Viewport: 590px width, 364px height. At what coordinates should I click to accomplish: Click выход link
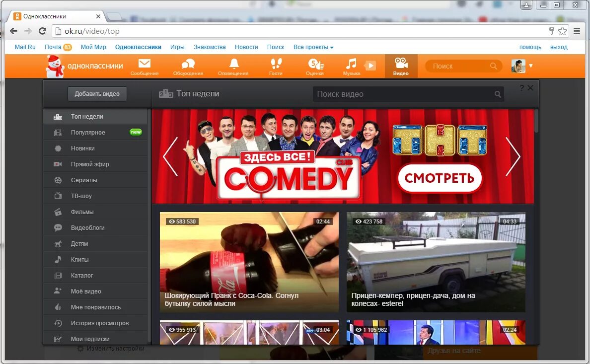[x=559, y=47]
